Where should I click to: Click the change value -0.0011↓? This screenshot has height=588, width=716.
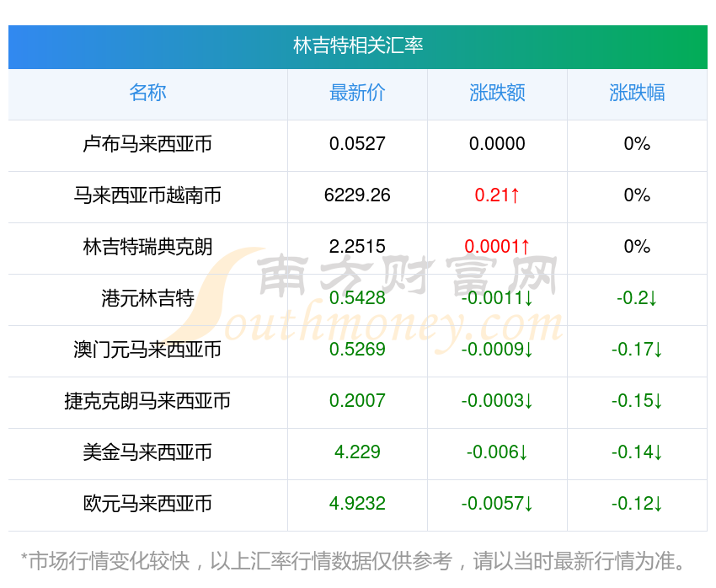point(497,298)
